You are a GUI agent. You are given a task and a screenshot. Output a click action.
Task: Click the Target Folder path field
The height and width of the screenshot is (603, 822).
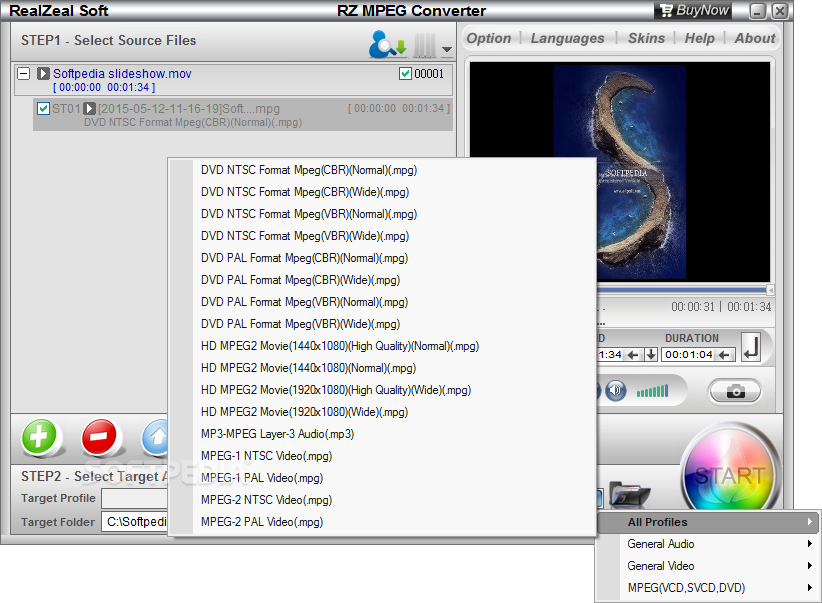pos(135,522)
